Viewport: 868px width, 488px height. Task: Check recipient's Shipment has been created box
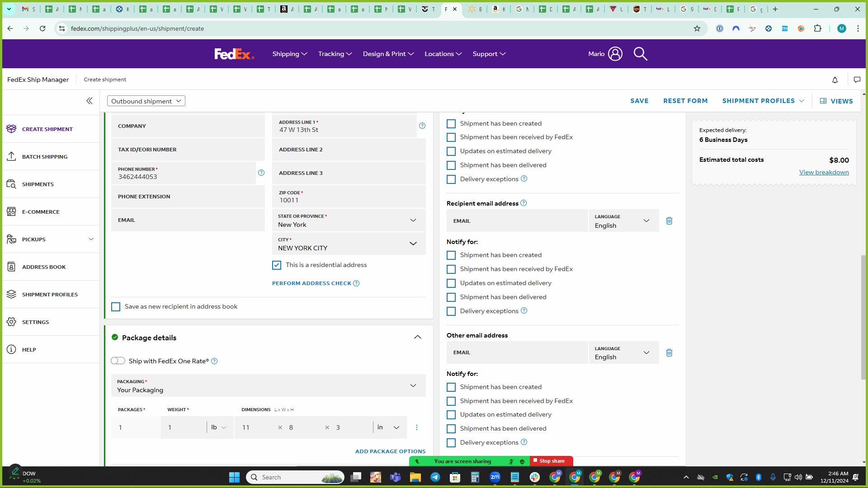coord(451,255)
